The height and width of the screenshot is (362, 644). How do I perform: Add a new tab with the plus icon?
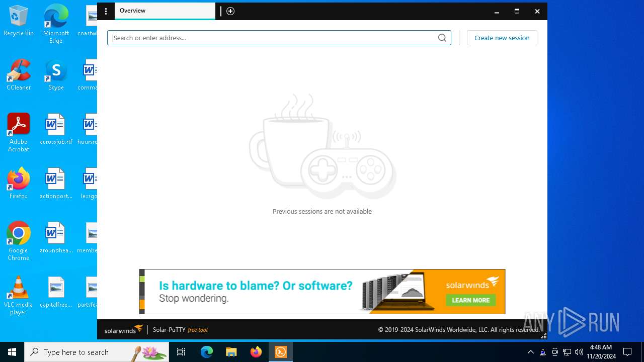(x=230, y=11)
